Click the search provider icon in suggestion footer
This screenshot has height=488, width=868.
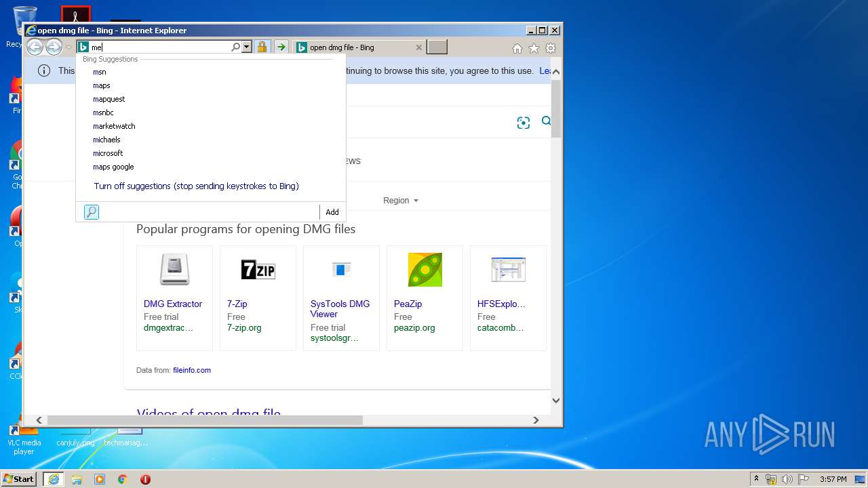click(92, 212)
